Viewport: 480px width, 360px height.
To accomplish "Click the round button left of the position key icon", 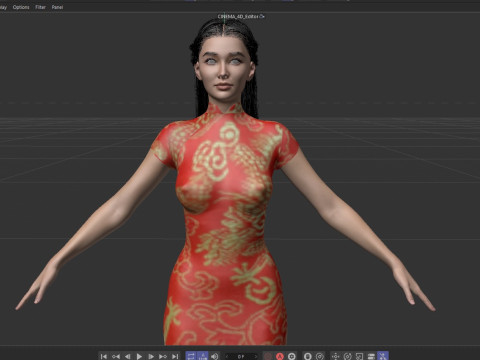I will (x=320, y=356).
